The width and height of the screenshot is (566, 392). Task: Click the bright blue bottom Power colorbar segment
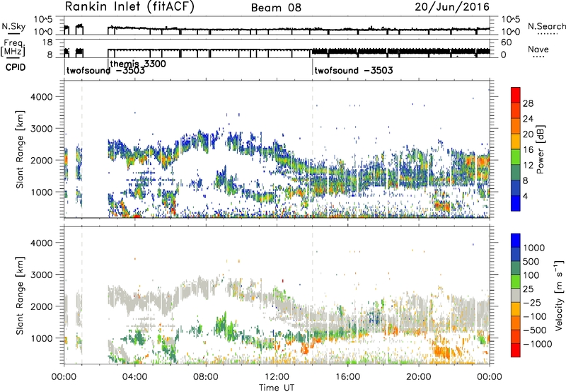[x=516, y=203]
